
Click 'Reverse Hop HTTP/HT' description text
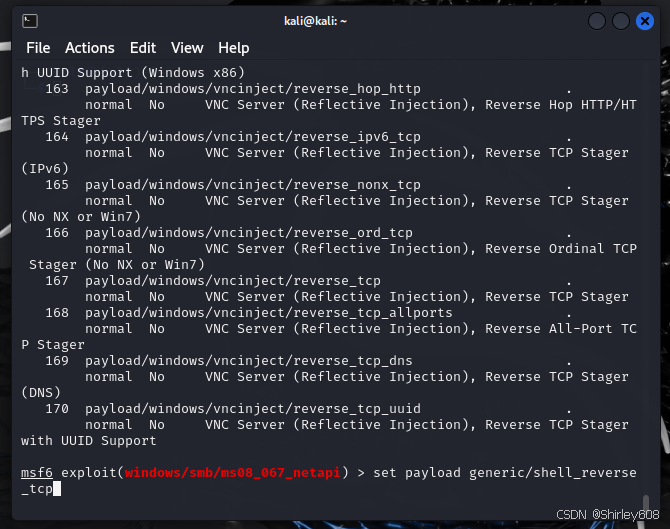[x=561, y=105]
